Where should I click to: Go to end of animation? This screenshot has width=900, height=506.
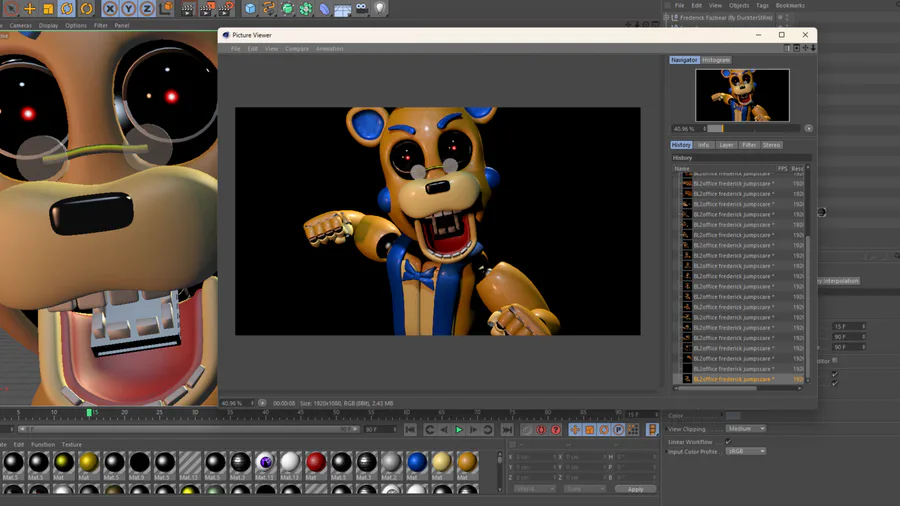click(507, 430)
